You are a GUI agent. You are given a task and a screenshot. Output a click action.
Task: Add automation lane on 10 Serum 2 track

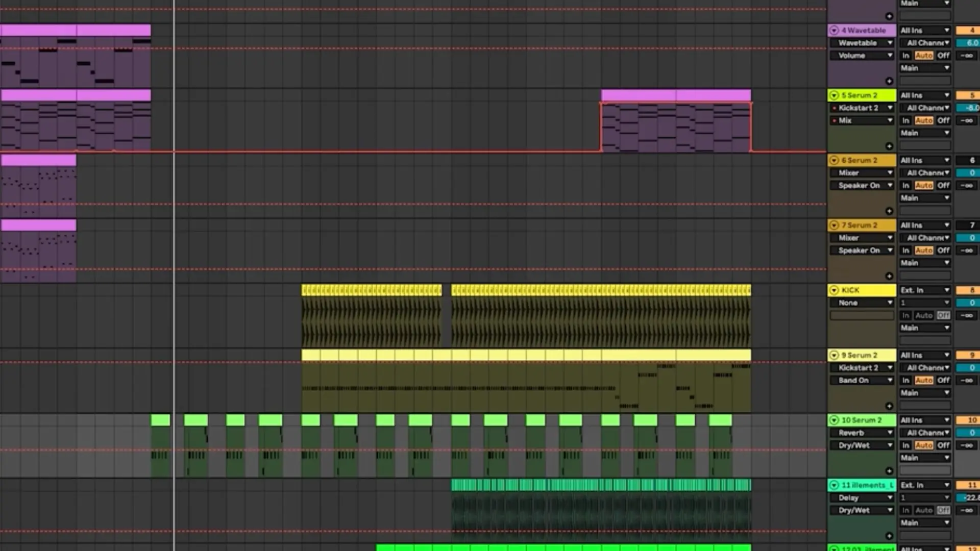[x=889, y=471]
